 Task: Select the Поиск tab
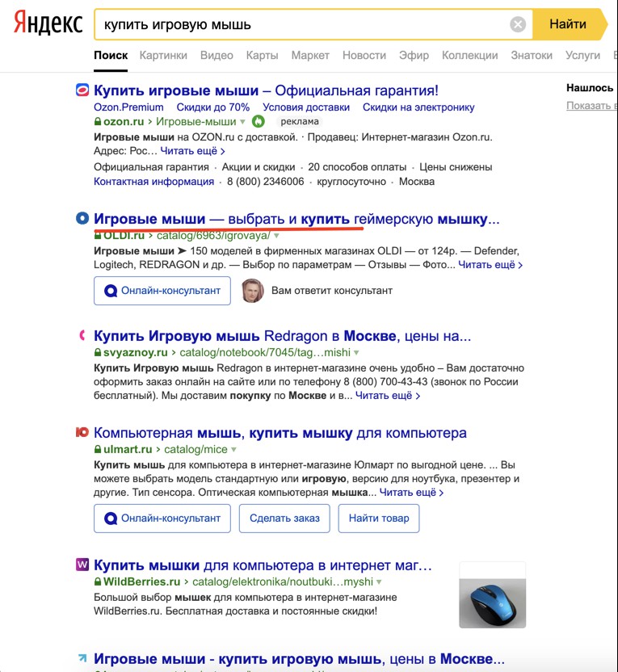pyautogui.click(x=111, y=55)
